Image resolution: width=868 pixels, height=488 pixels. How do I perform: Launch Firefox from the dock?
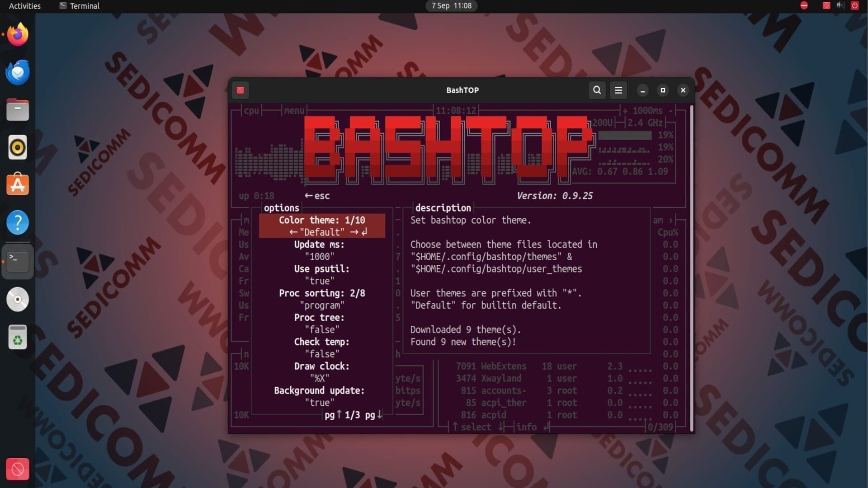[x=18, y=34]
